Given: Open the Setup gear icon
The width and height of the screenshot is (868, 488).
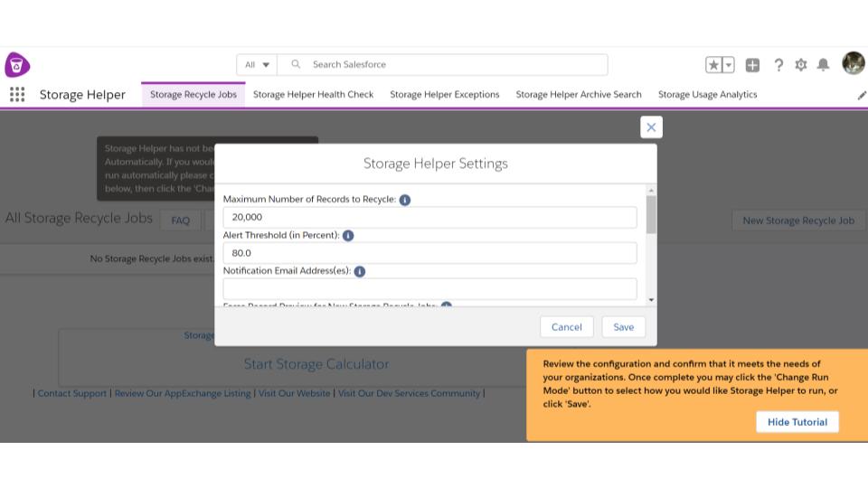Looking at the screenshot, I should coord(800,65).
